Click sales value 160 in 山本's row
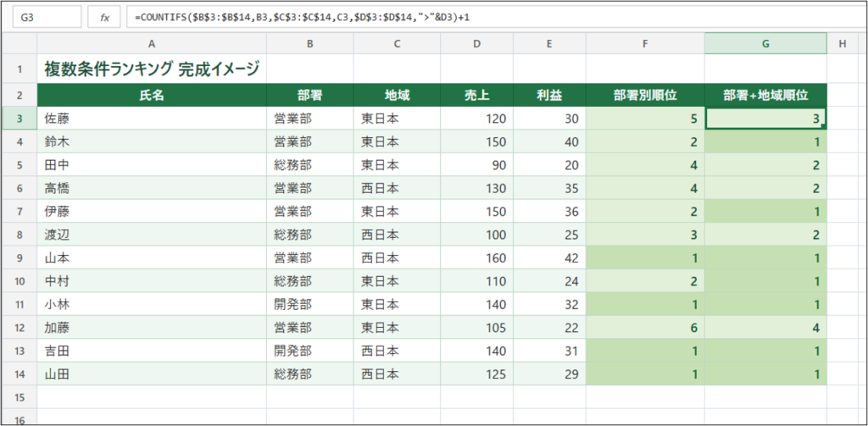 476,257
